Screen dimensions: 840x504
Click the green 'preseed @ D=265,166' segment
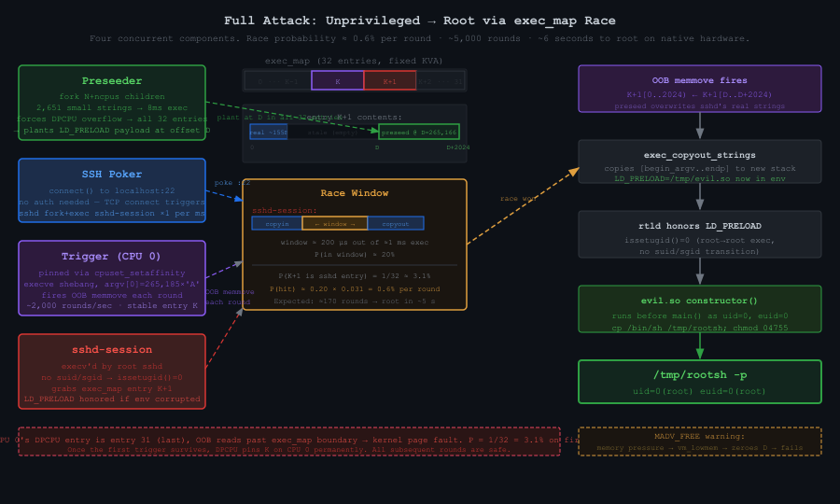pyautogui.click(x=419, y=132)
